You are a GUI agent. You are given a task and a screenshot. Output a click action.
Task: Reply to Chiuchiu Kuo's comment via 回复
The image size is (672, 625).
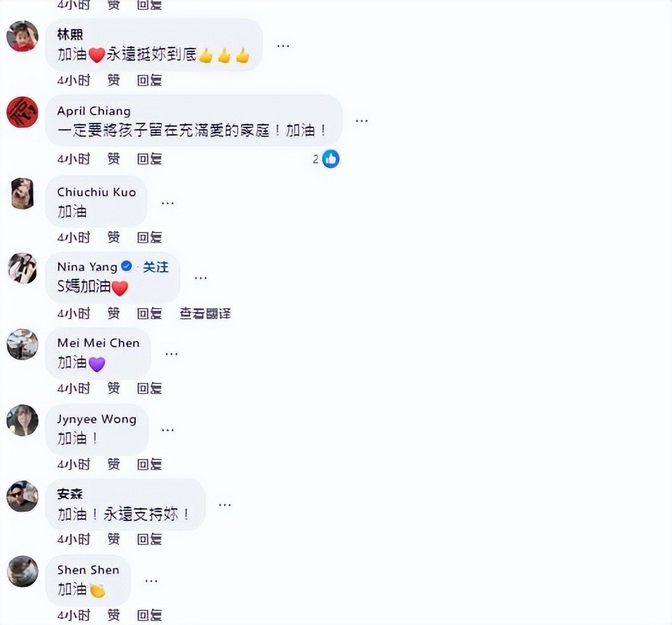pyautogui.click(x=149, y=237)
